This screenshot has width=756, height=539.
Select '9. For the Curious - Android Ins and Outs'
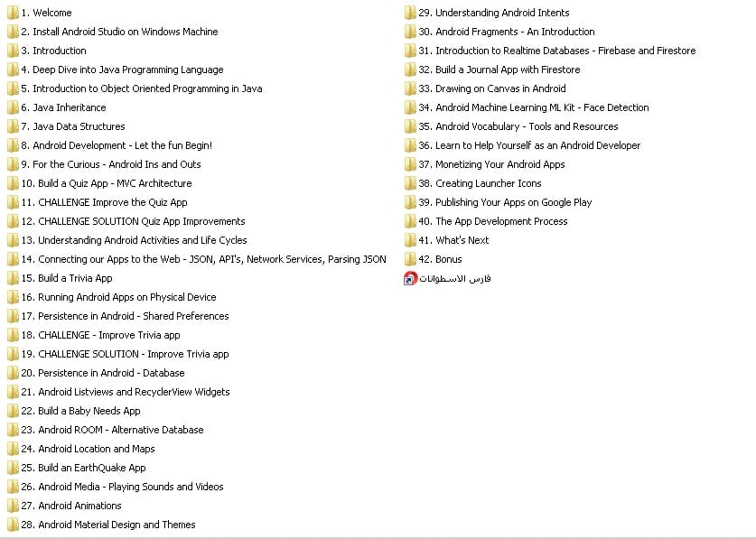click(111, 164)
